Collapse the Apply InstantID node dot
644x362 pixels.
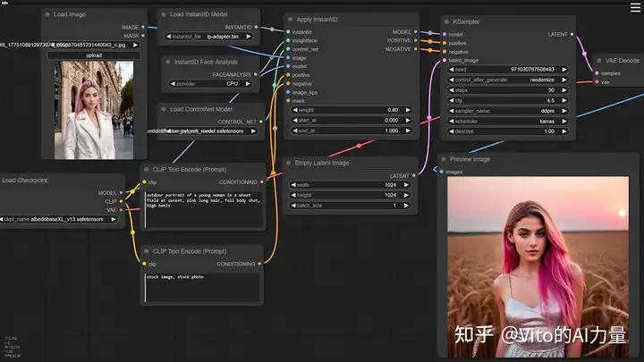(291, 20)
